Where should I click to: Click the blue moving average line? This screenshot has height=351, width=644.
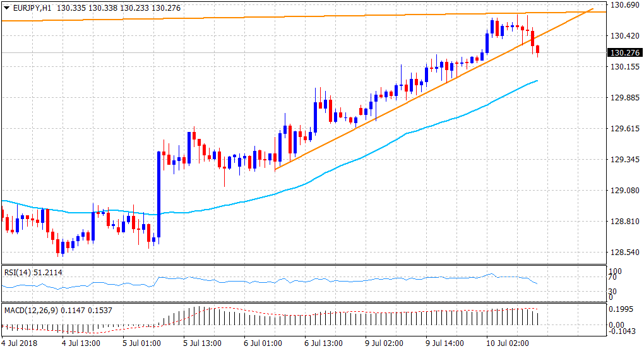pyautogui.click(x=379, y=146)
